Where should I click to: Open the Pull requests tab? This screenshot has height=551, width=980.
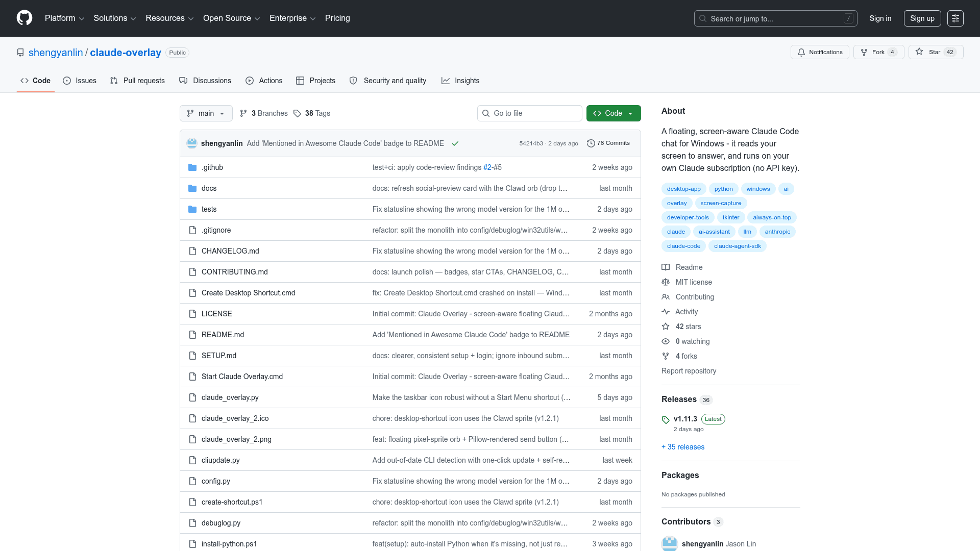coord(137,81)
